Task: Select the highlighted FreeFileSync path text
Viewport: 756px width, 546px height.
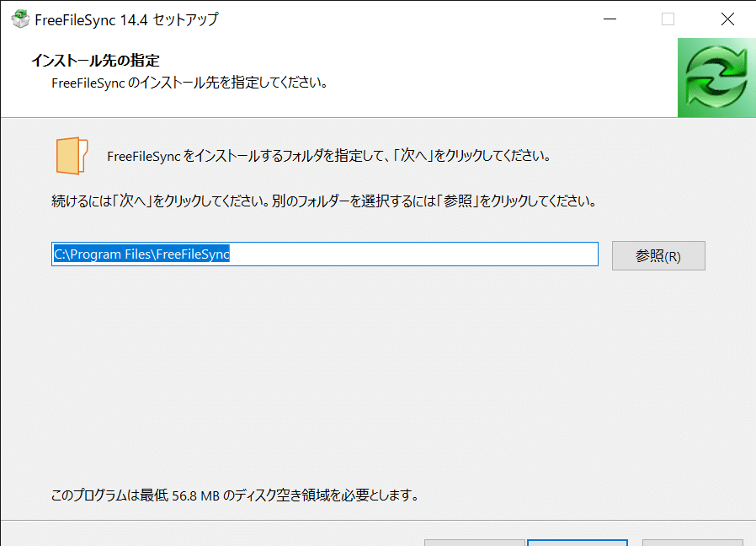Action: click(x=141, y=254)
